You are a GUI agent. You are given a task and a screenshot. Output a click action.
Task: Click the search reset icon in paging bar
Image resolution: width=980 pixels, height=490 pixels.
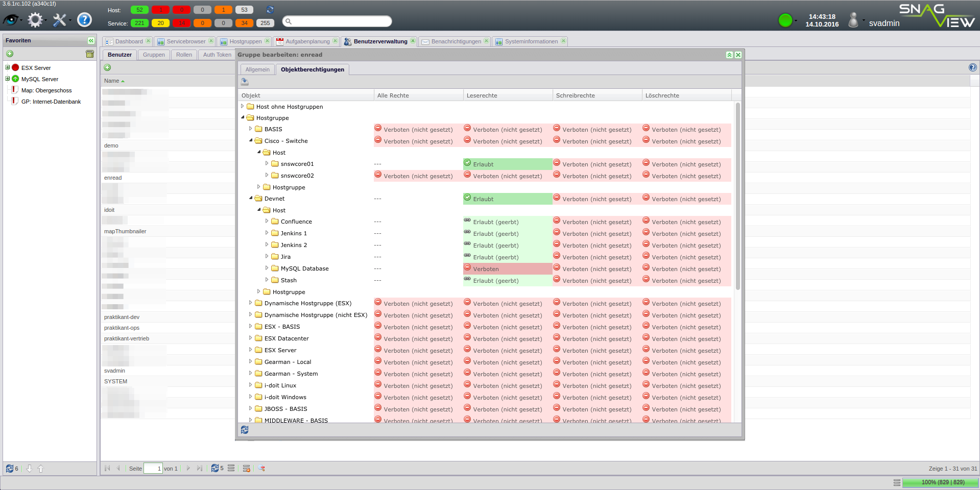[x=261, y=468]
